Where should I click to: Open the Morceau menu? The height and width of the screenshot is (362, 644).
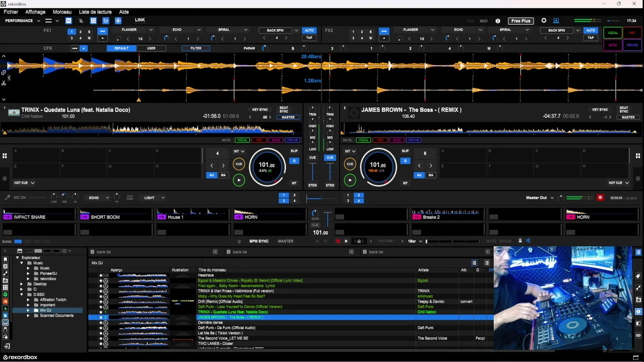pos(62,12)
